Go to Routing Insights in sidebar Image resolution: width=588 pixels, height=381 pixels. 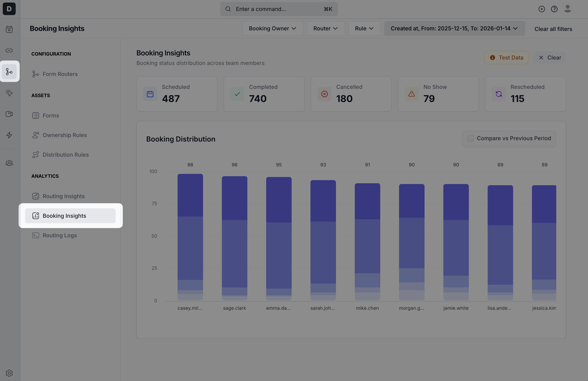tap(64, 196)
